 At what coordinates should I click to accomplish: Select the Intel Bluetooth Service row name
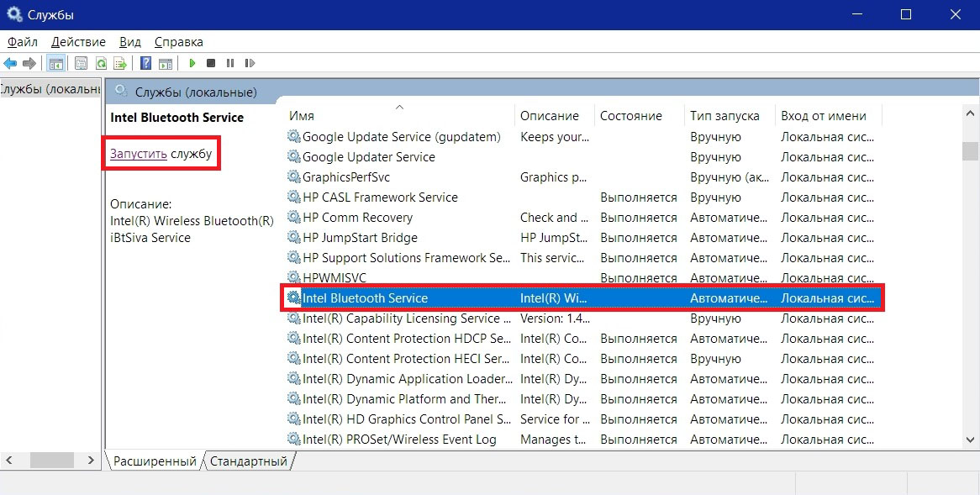(365, 298)
